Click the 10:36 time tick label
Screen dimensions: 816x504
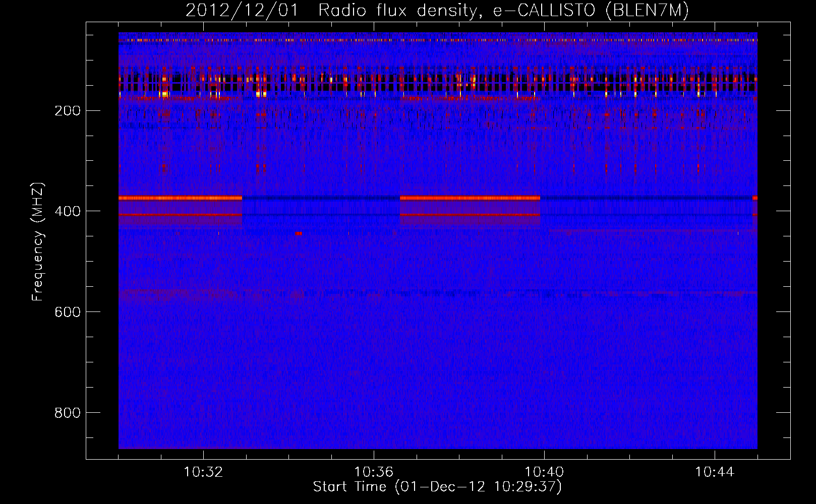(374, 472)
